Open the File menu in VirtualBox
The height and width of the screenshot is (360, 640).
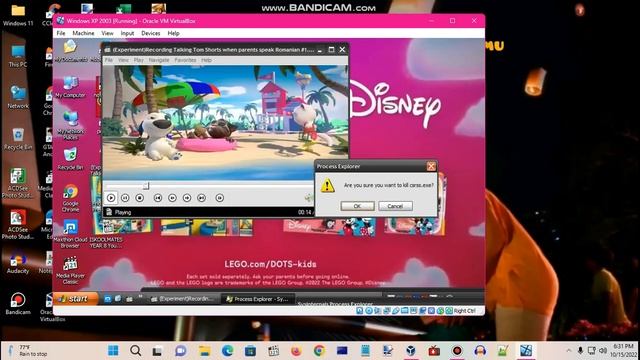point(61,33)
